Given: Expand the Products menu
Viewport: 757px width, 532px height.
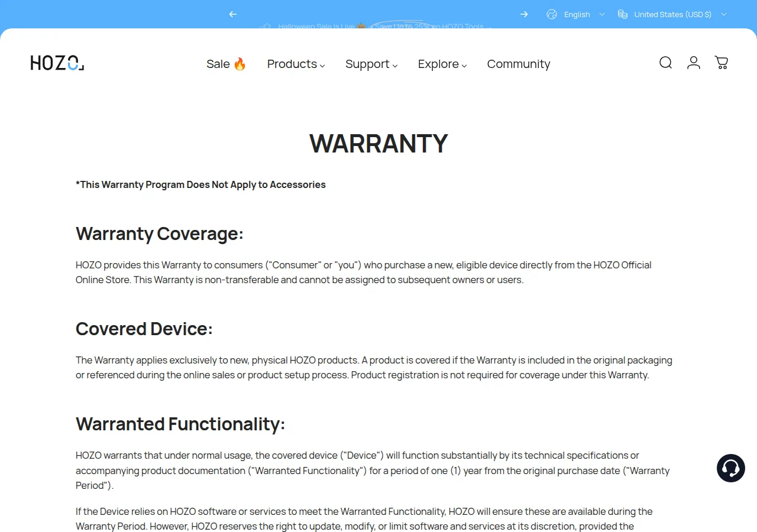Looking at the screenshot, I should click(x=296, y=64).
